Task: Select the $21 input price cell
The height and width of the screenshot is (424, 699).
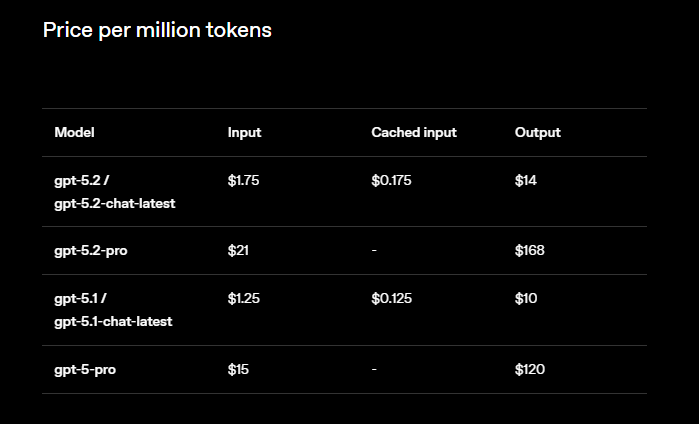Action: [x=238, y=250]
